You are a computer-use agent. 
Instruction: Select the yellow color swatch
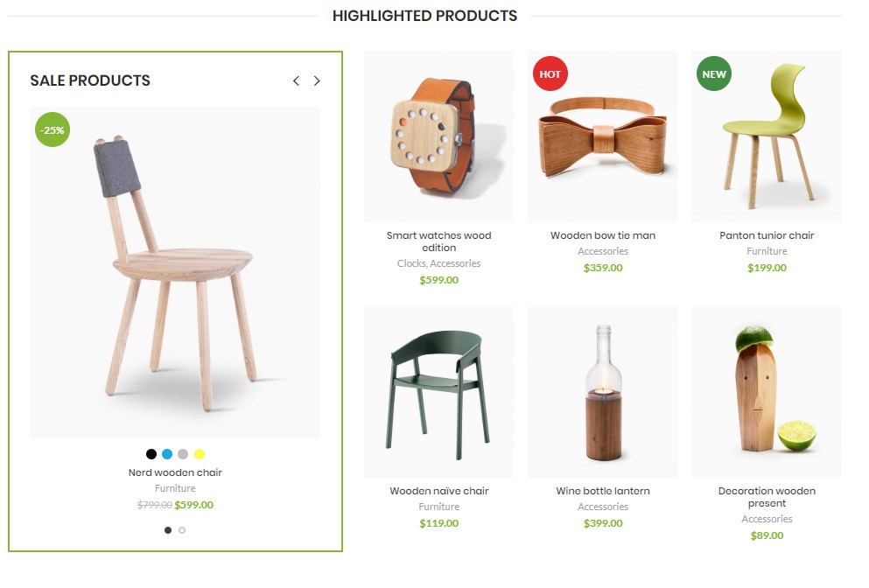199,454
